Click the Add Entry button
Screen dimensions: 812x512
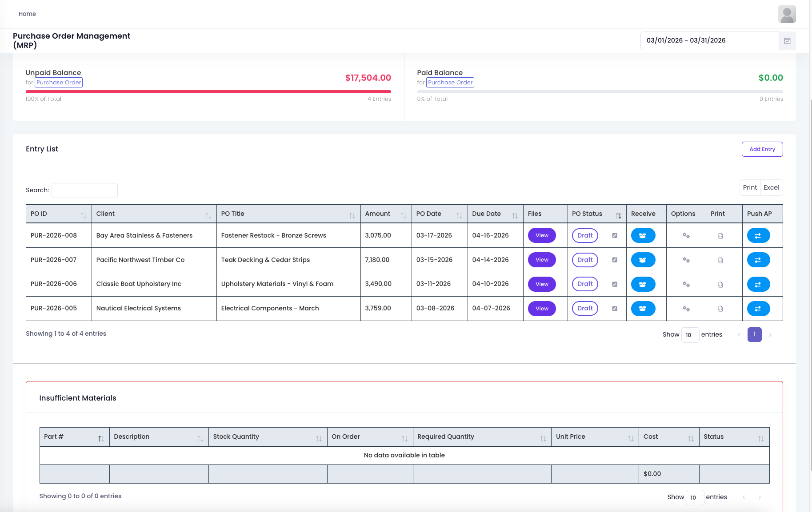(x=762, y=149)
